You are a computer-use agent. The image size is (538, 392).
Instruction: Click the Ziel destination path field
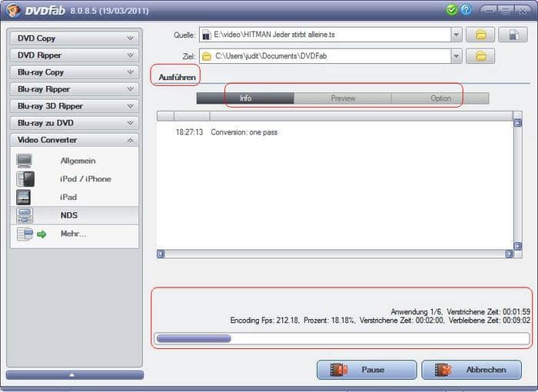[x=325, y=56]
